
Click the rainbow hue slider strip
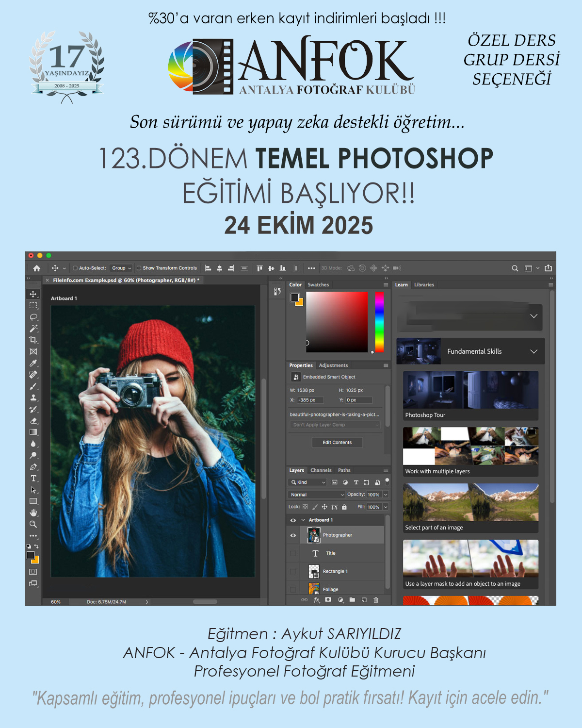pyautogui.click(x=379, y=321)
